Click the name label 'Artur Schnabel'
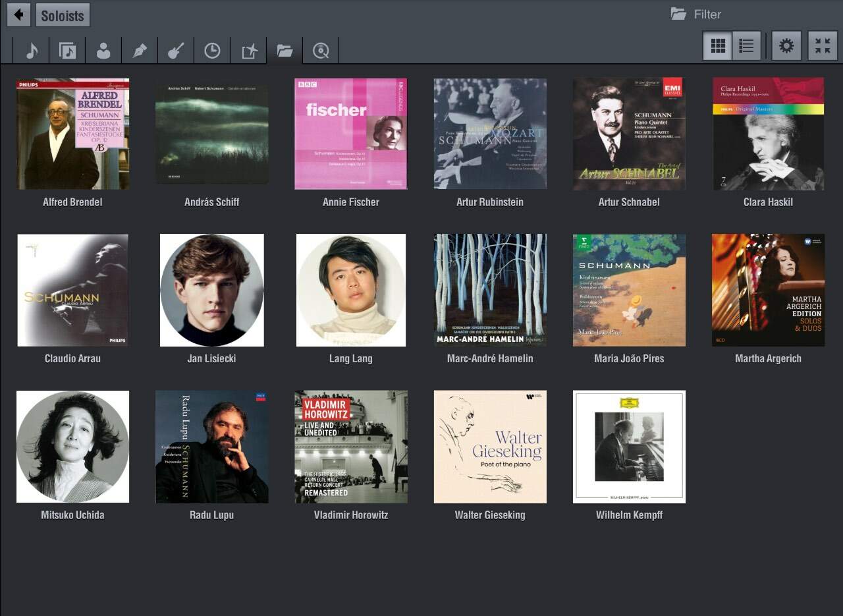Image resolution: width=843 pixels, height=616 pixels. click(x=629, y=202)
